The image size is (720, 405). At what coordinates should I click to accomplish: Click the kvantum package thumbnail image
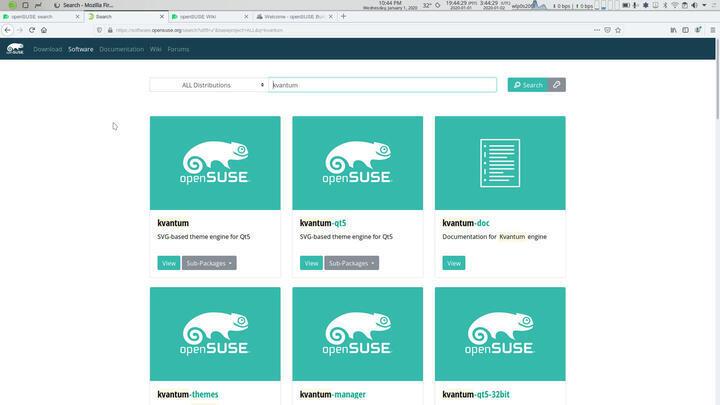(x=215, y=163)
